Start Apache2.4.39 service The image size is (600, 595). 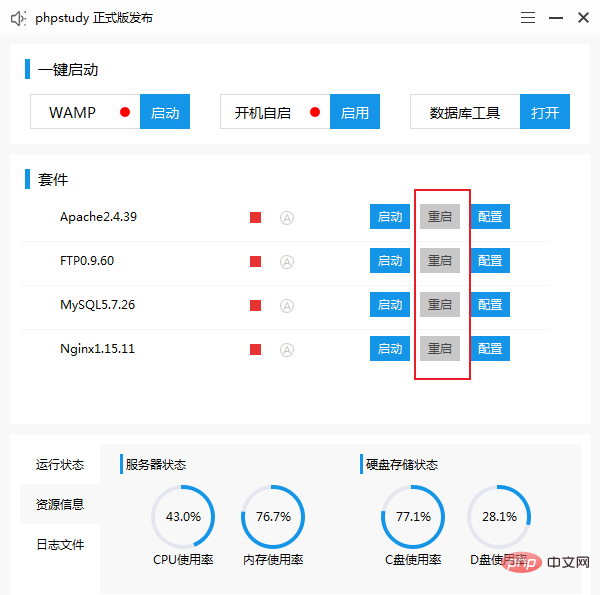[x=390, y=217]
